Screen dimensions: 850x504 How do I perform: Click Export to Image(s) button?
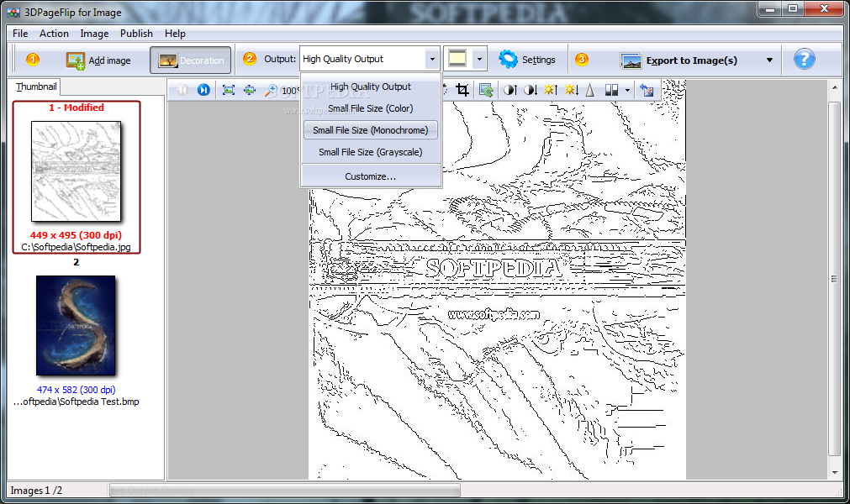pos(678,60)
